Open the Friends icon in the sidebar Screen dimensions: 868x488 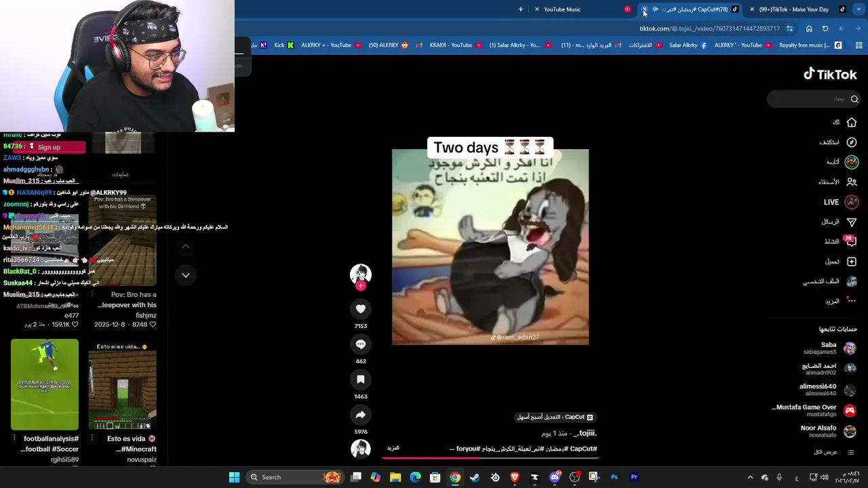pos(852,182)
